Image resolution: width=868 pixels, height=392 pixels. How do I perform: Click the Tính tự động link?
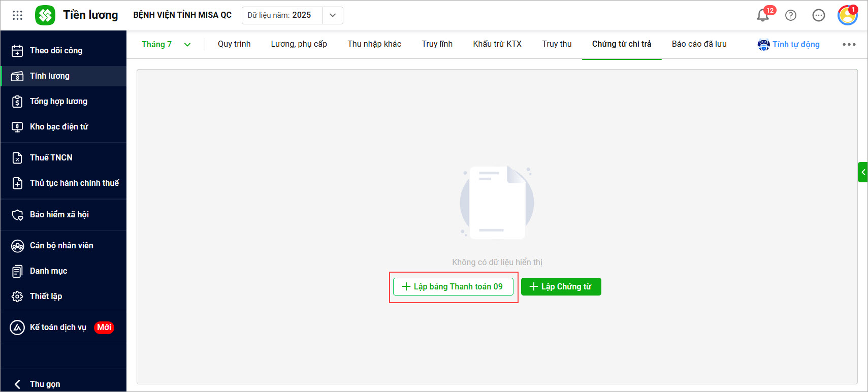[x=796, y=45]
